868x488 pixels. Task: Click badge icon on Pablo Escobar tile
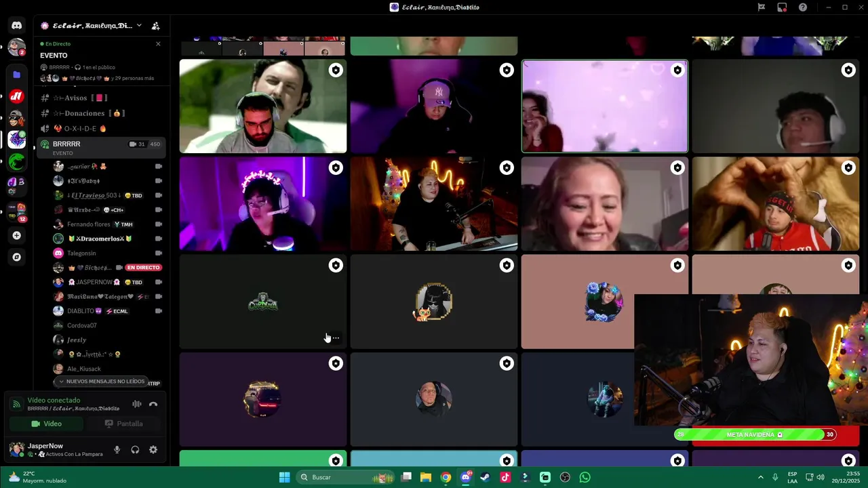(x=336, y=70)
